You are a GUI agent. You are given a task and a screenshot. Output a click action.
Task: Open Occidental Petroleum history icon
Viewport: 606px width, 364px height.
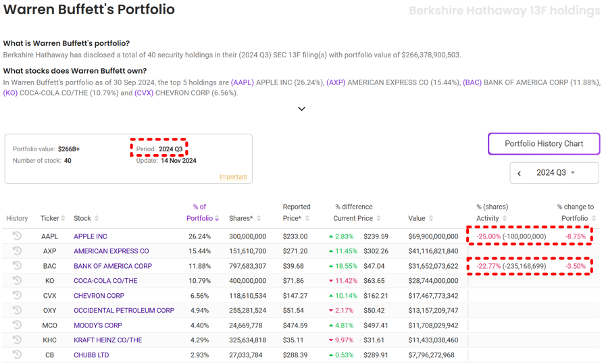tap(17, 311)
